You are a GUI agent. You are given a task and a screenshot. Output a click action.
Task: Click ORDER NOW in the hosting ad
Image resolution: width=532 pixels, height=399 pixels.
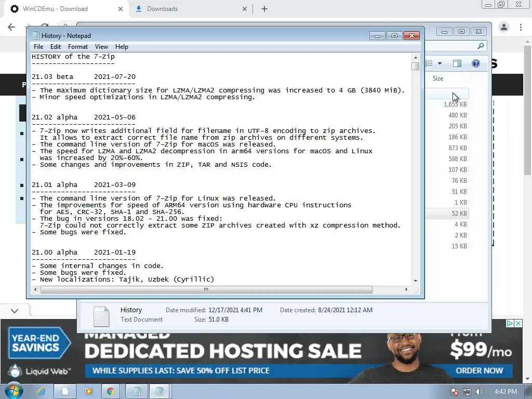[479, 370]
